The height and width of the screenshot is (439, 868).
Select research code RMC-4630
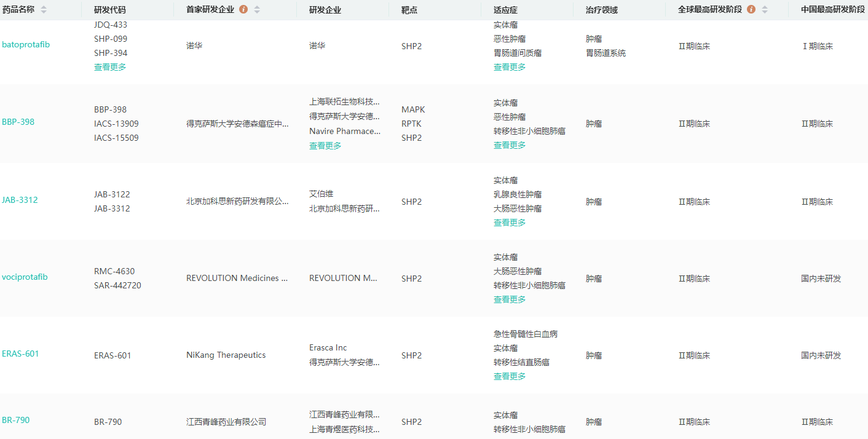(114, 271)
